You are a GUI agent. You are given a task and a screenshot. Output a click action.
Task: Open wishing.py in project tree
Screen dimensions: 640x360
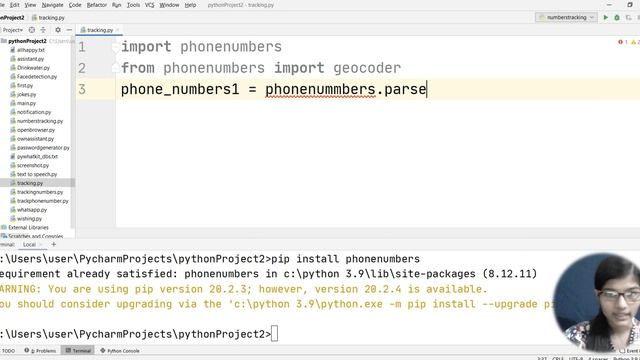click(x=29, y=219)
